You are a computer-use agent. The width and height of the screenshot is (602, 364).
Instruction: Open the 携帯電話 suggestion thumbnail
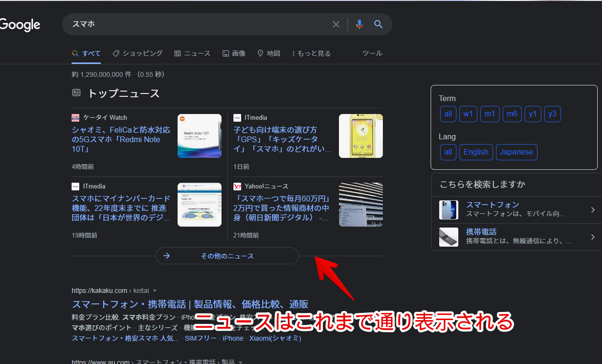(x=449, y=237)
